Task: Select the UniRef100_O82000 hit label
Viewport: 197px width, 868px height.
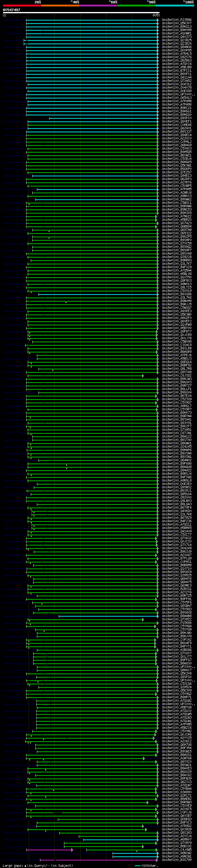Action: (176, 497)
